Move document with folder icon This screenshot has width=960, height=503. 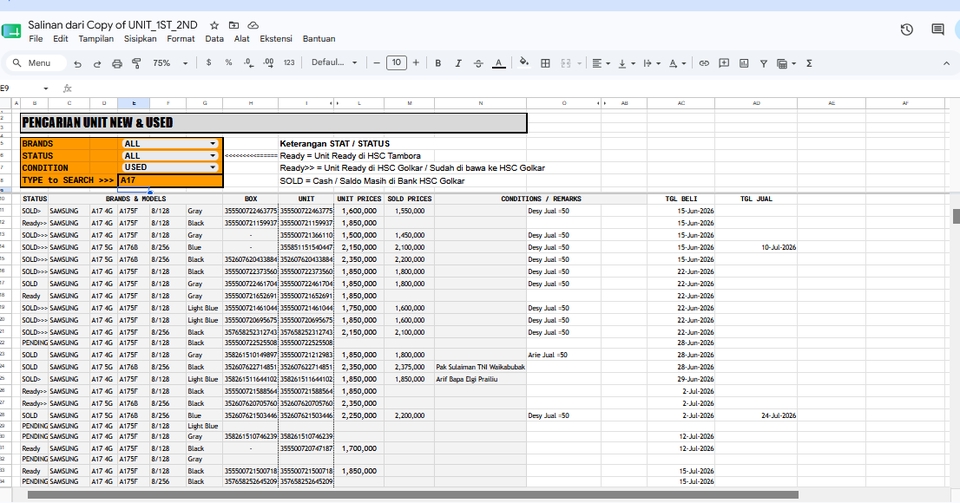pos(234,25)
